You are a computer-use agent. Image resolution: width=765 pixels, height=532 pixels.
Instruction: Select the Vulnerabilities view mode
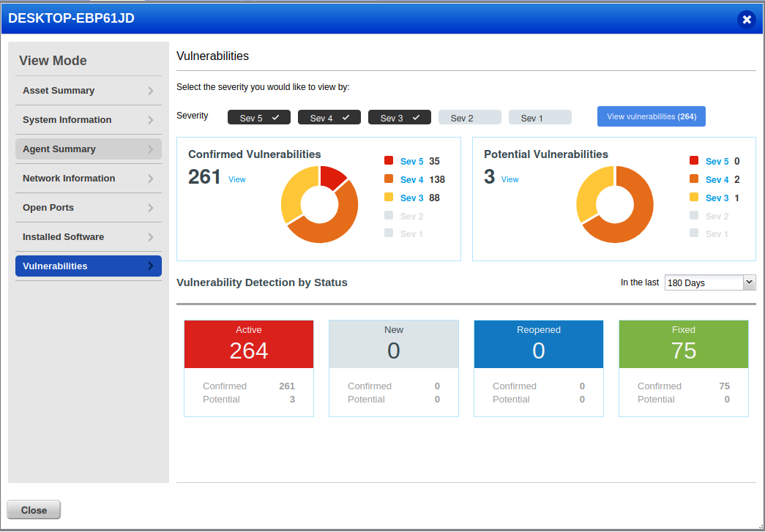pos(89,266)
